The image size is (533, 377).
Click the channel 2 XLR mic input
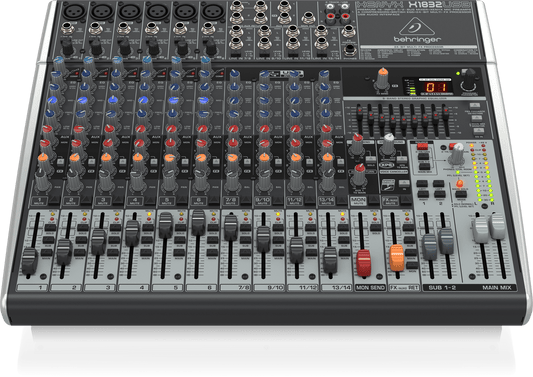pyautogui.click(x=102, y=11)
